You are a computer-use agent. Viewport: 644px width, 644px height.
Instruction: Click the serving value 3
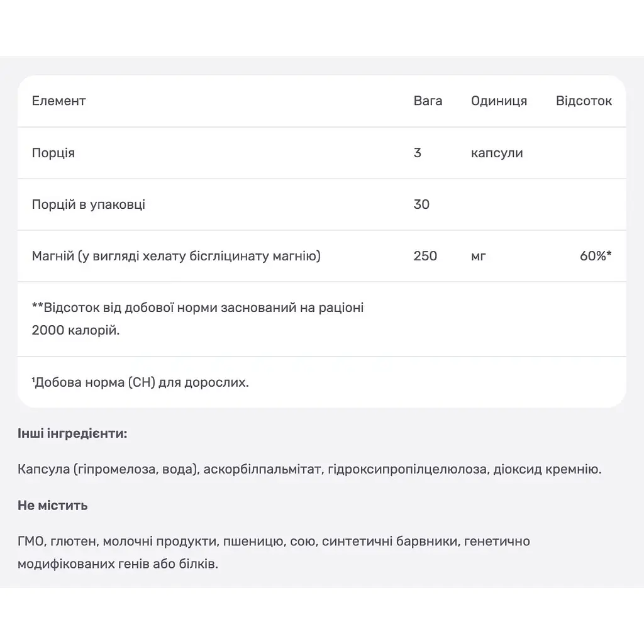click(418, 153)
